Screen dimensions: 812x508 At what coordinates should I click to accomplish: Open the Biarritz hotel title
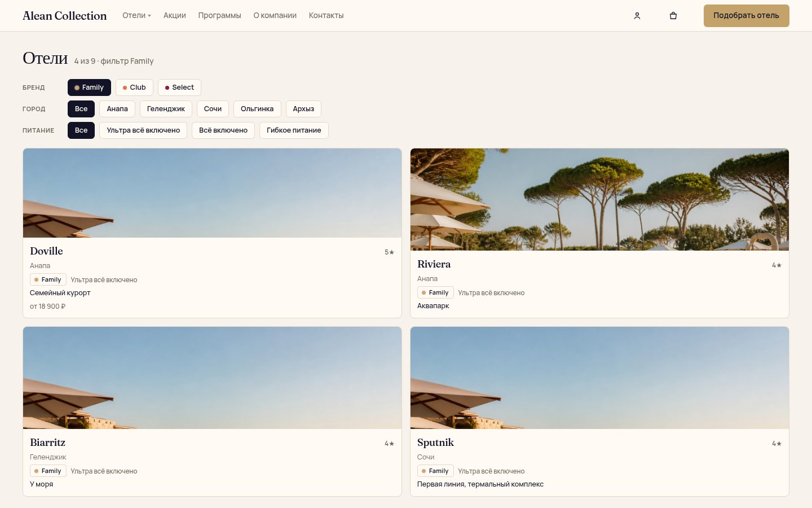click(47, 443)
